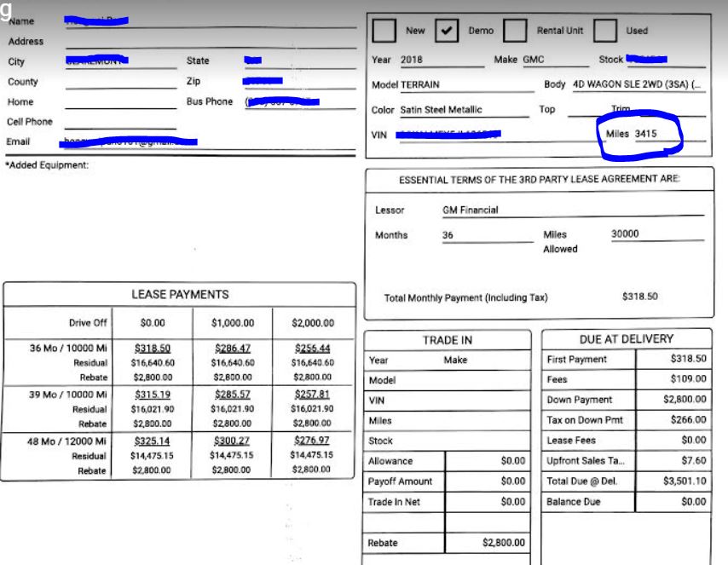
Task: Select the $325.14 payment option
Action: (152, 441)
